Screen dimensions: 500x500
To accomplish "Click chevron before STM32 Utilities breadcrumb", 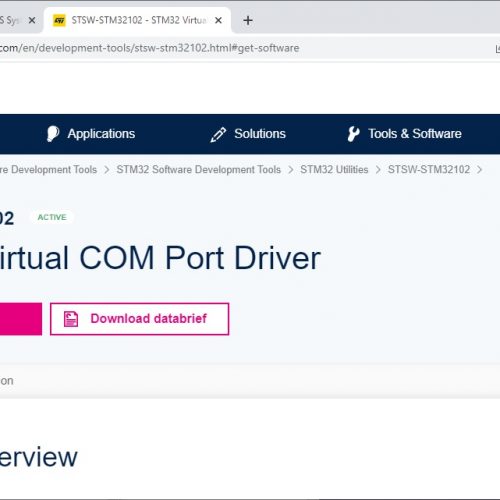I will point(291,170).
